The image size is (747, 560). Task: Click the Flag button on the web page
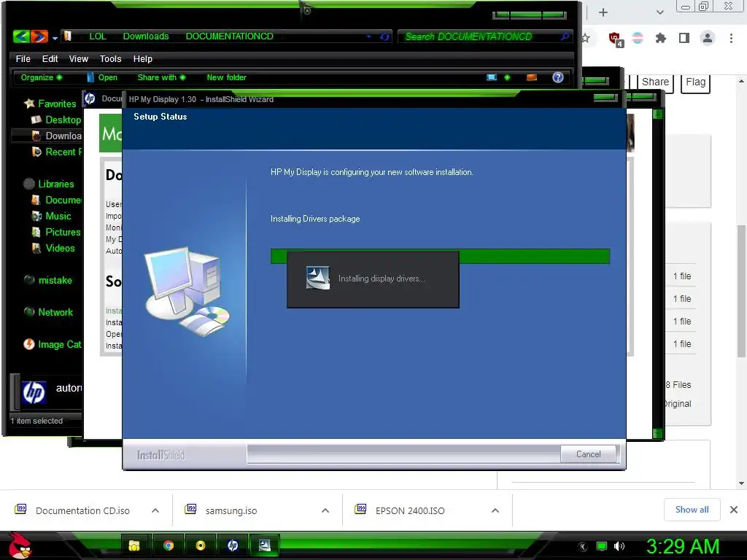click(695, 82)
